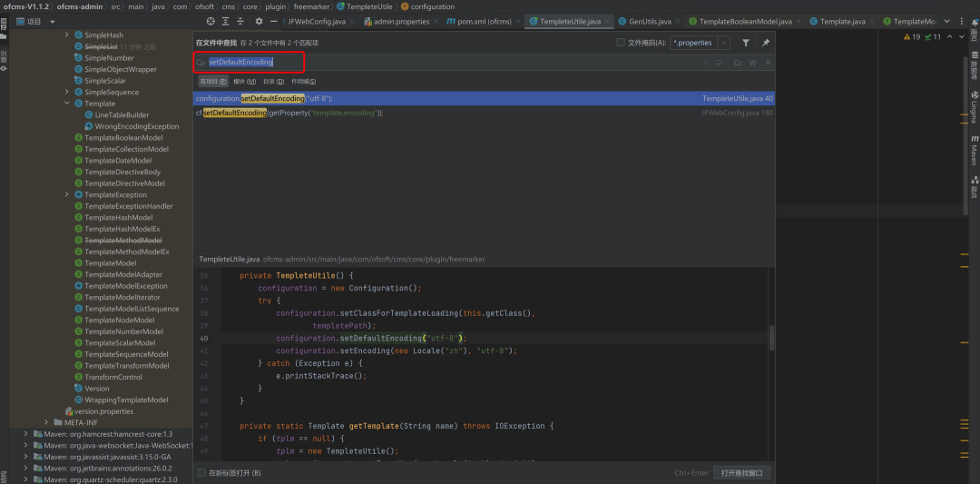Expand Maven quartz library node

(25, 479)
